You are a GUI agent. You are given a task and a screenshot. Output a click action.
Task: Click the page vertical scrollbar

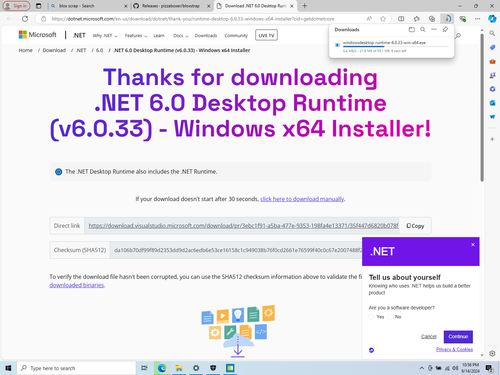pos(482,107)
